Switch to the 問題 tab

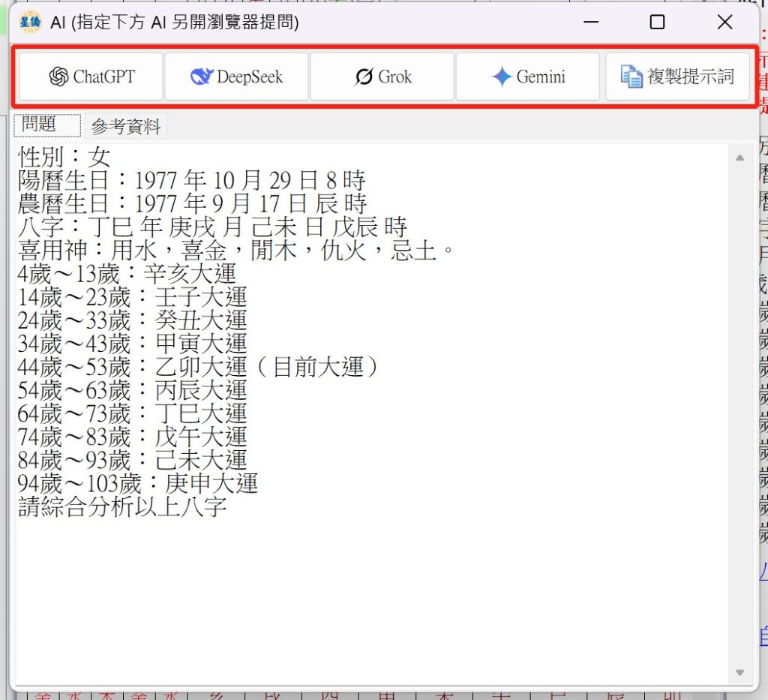pos(46,125)
